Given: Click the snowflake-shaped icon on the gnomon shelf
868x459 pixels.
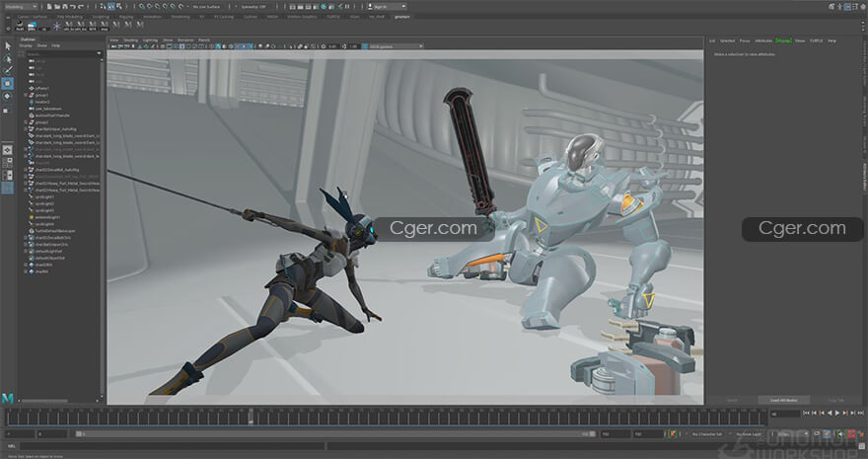Looking at the screenshot, I should [x=56, y=26].
